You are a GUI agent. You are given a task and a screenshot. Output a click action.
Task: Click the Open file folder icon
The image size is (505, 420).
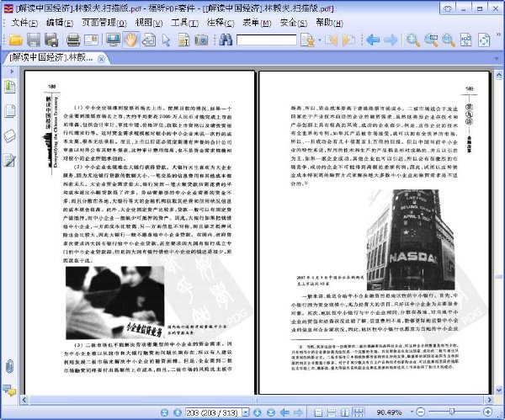15,40
